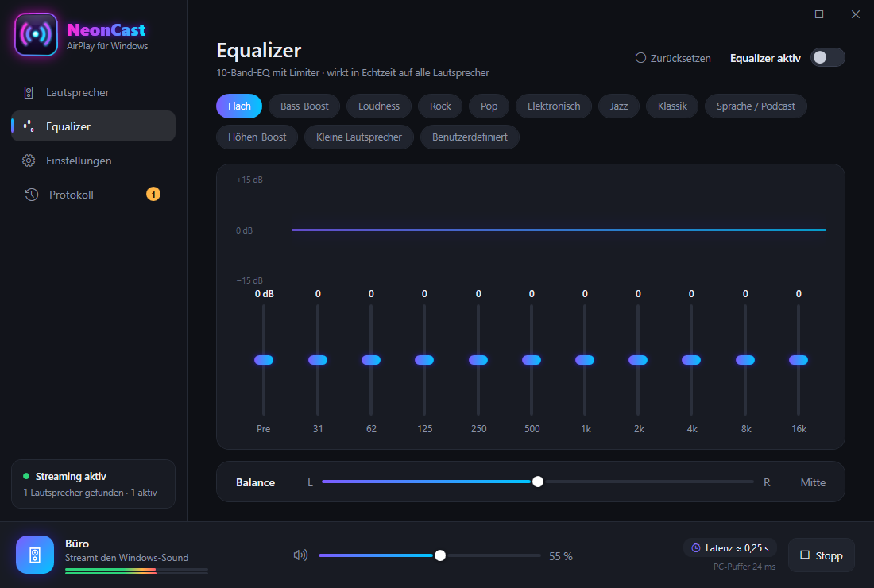Click the Einstellungen gear icon
The image size is (874, 588).
click(29, 161)
